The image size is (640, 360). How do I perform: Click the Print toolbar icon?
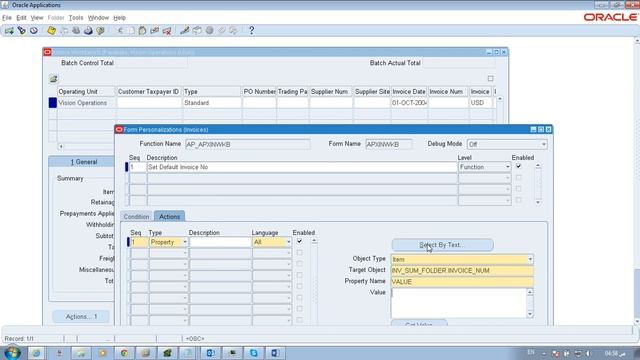click(x=88, y=31)
